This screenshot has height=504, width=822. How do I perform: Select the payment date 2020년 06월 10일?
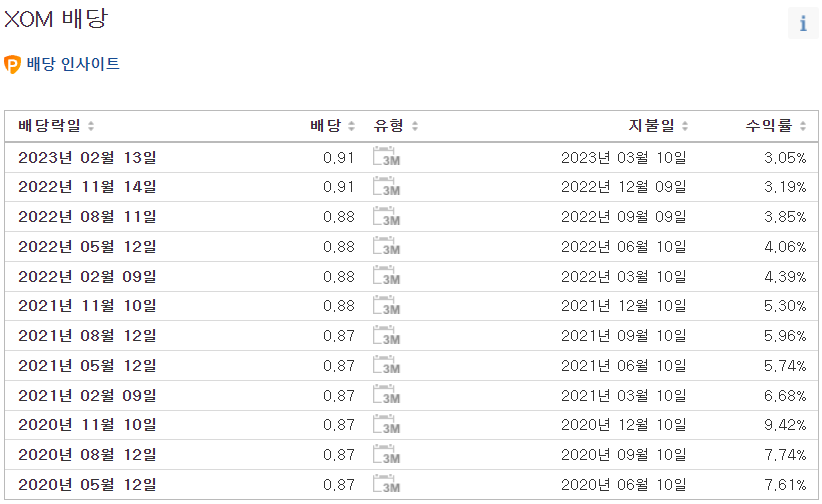623,485
